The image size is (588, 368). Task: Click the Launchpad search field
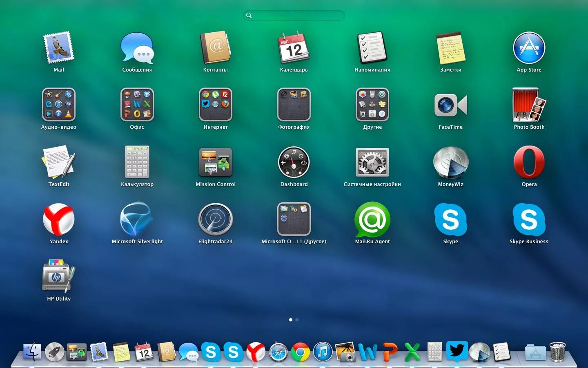294,16
